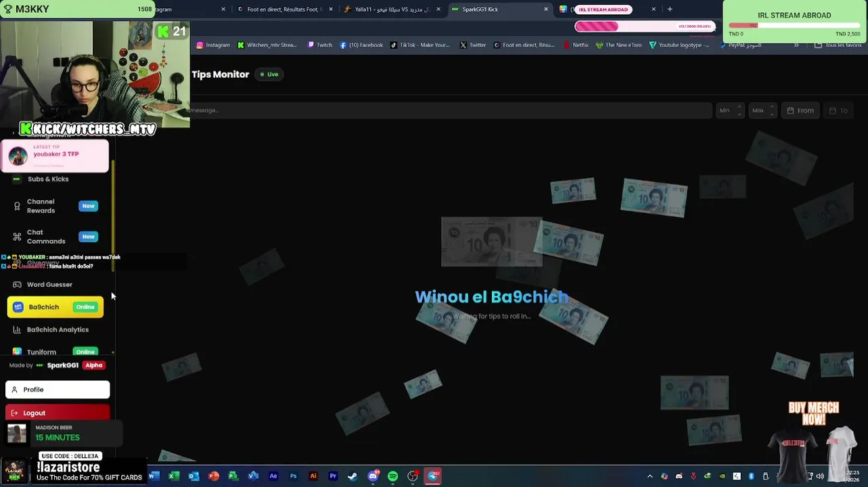Open Photoshop from the taskbar
Screen dimensions: 868x487
[293, 476]
